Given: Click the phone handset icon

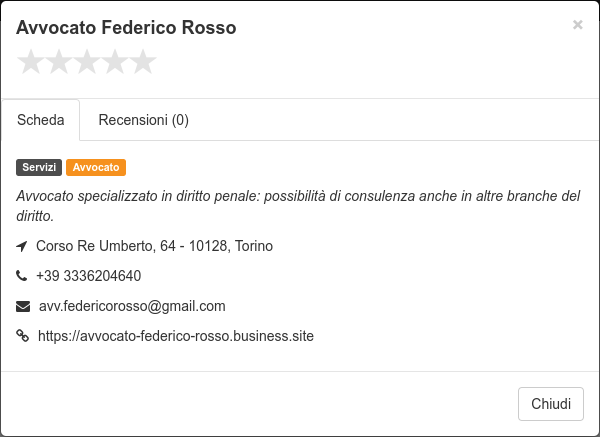Looking at the screenshot, I should pyautogui.click(x=21, y=276).
